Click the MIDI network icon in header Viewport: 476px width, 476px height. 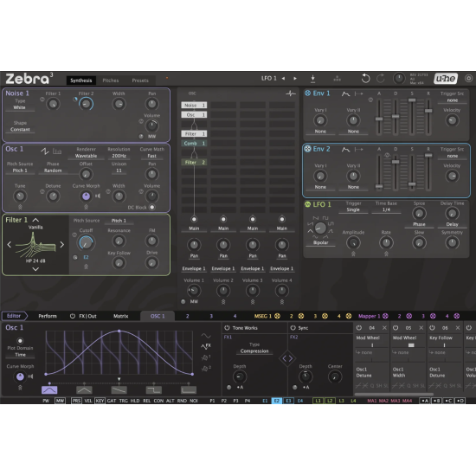pyautogui.click(x=337, y=79)
